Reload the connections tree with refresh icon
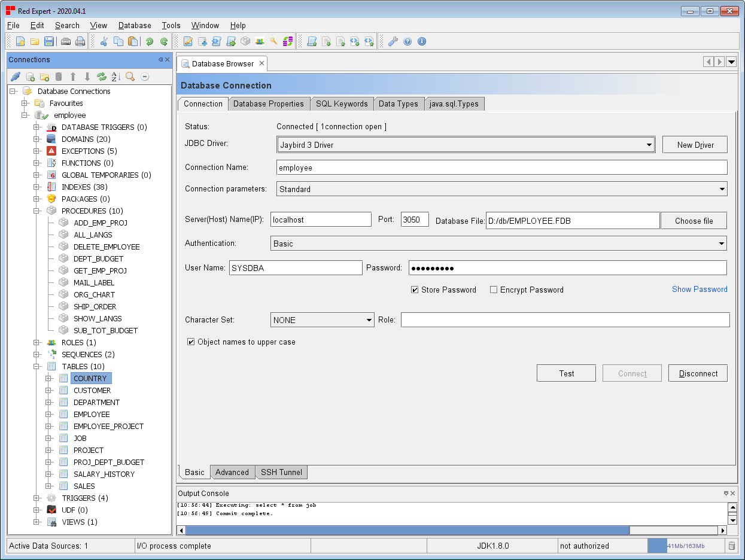 102,77
